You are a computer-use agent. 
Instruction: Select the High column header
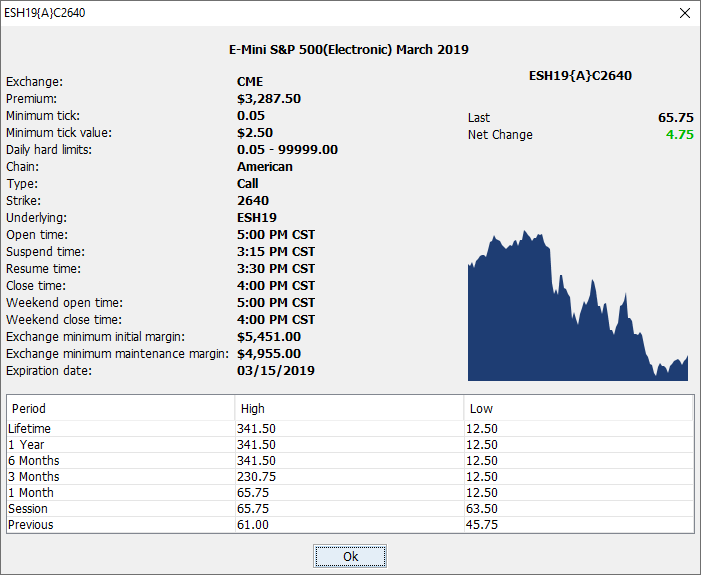tap(349, 408)
